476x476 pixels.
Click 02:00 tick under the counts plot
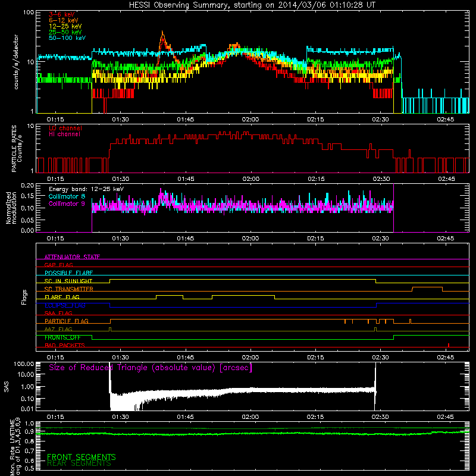[250, 120]
